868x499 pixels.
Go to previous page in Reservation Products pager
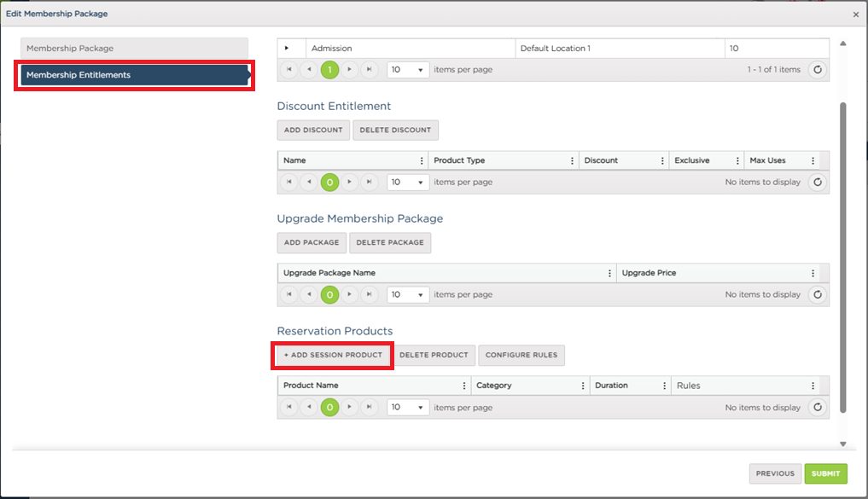click(309, 408)
